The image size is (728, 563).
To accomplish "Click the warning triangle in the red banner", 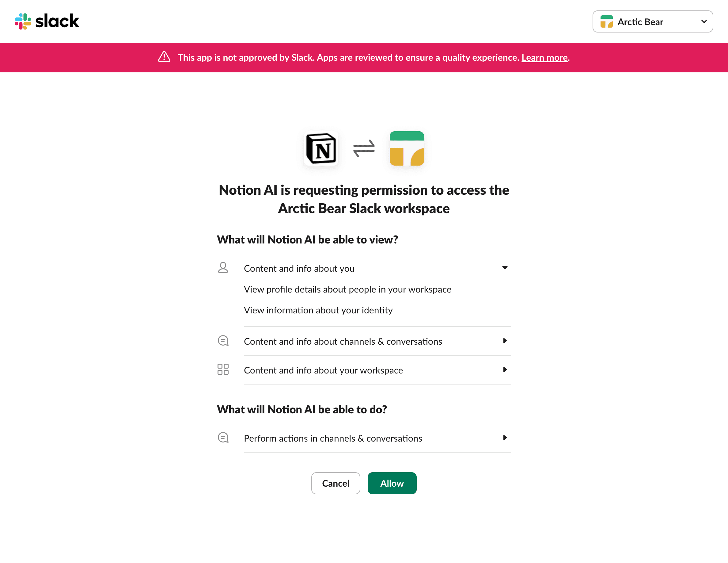I will coord(164,57).
